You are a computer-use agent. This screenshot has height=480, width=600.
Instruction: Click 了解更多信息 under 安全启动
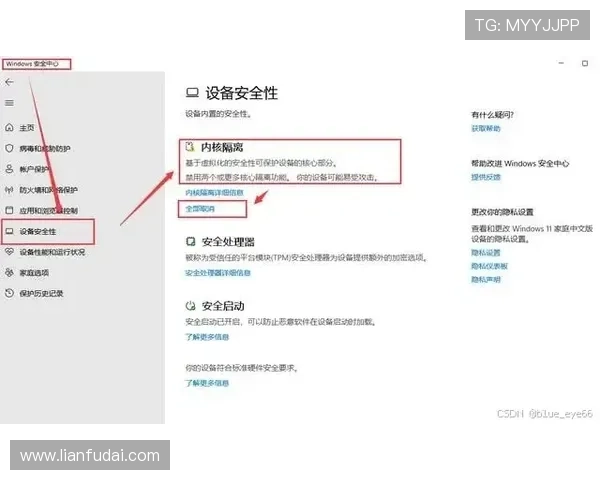207,337
